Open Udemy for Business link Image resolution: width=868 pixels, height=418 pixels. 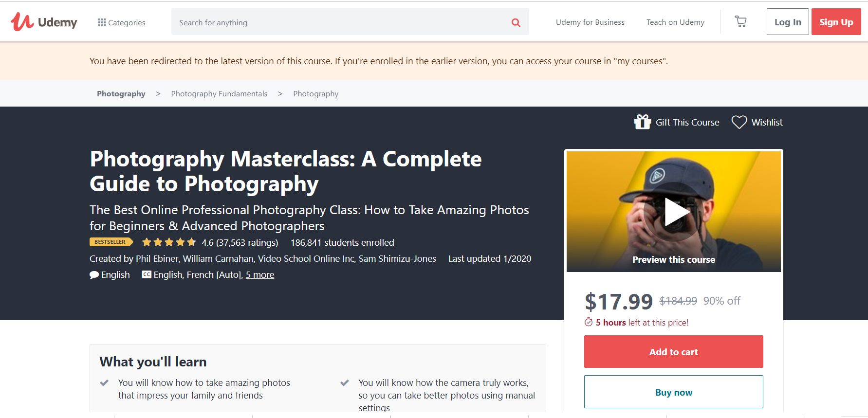click(590, 22)
